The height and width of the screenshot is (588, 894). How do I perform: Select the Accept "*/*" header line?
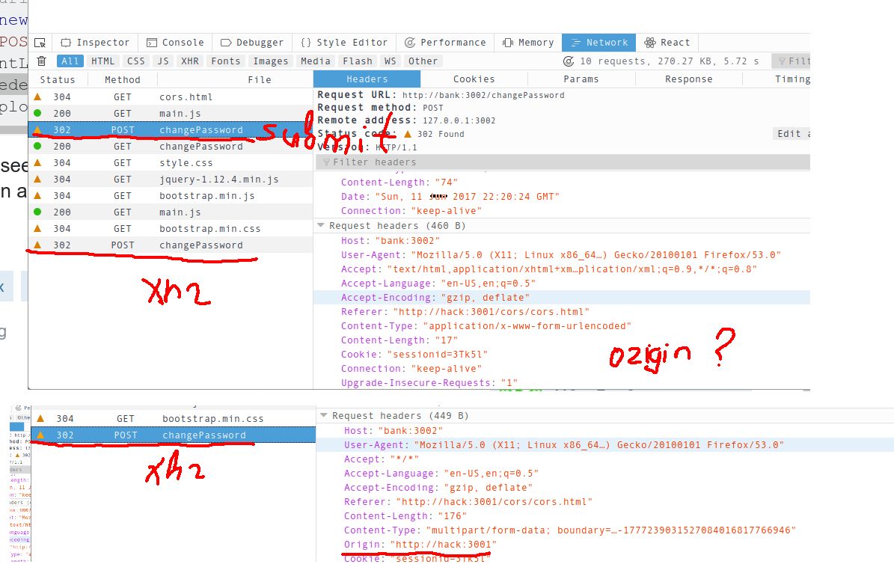[382, 459]
